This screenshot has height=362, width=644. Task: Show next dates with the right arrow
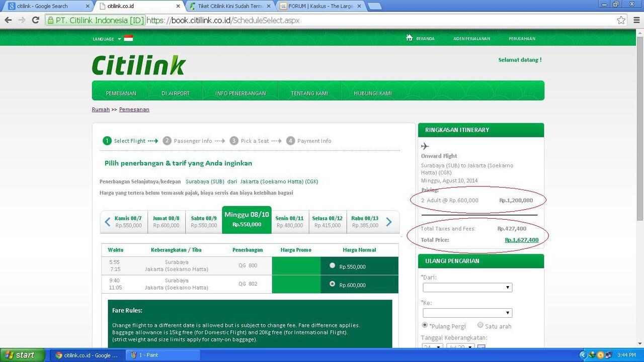(389, 222)
